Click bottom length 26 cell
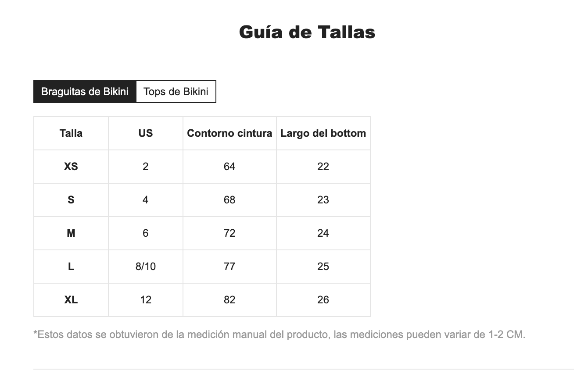This screenshot has height=370, width=588. [x=323, y=300]
